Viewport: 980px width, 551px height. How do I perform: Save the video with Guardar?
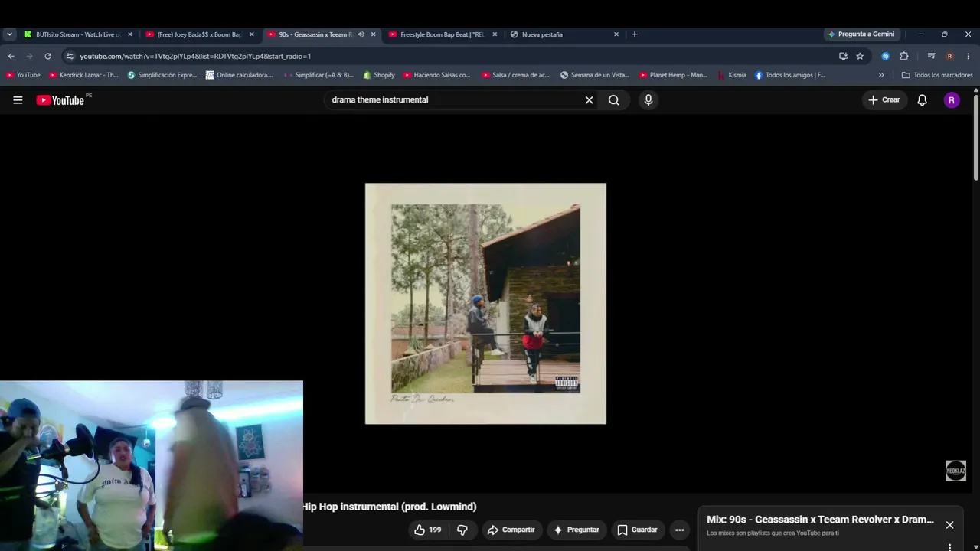637,530
